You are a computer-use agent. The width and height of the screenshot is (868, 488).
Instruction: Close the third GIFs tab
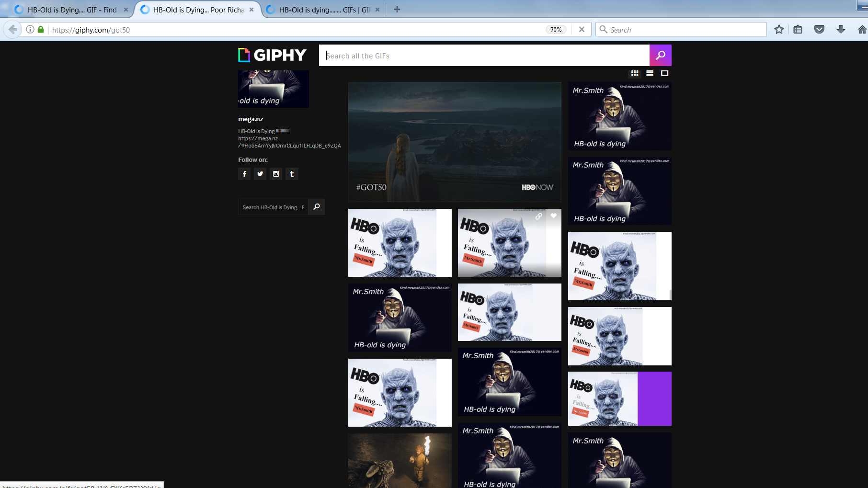pyautogui.click(x=377, y=10)
